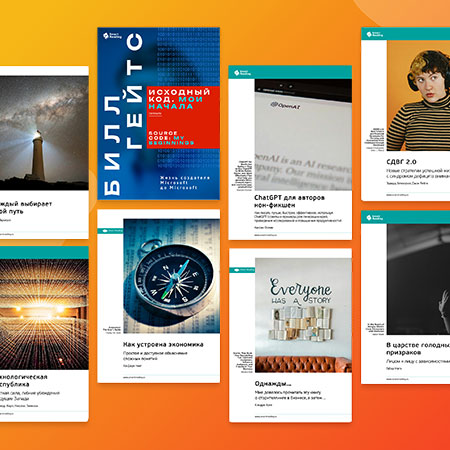Click the title Как устроена экономика
The image size is (450, 450).
click(x=163, y=344)
